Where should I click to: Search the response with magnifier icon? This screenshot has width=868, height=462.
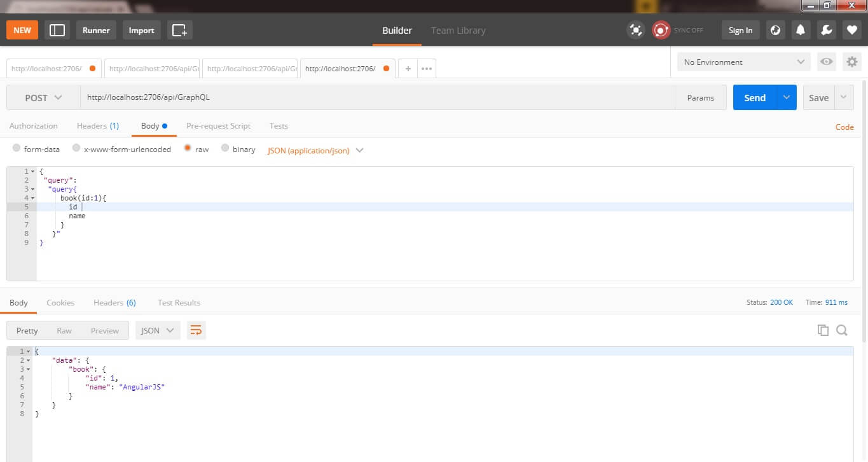click(841, 330)
